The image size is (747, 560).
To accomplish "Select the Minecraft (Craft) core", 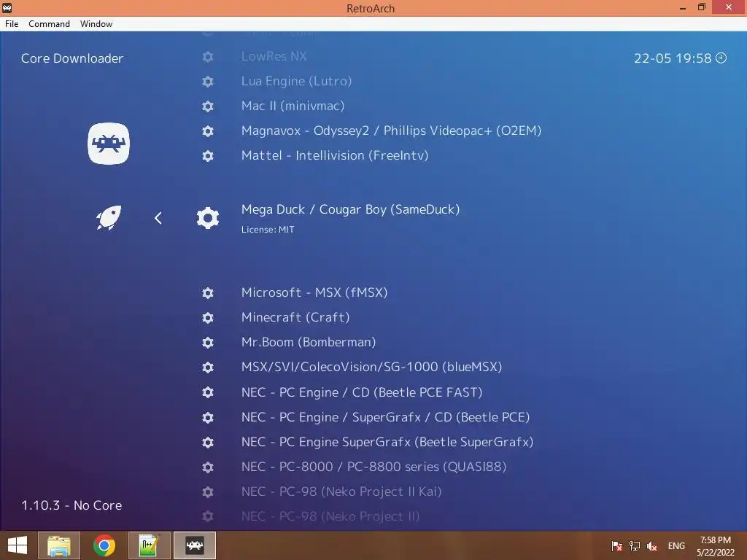I will (x=295, y=318).
